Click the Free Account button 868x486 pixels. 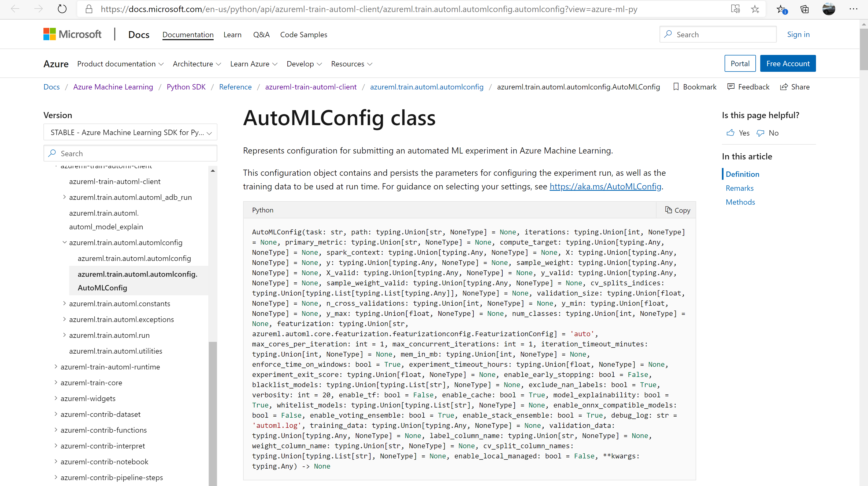tap(788, 63)
